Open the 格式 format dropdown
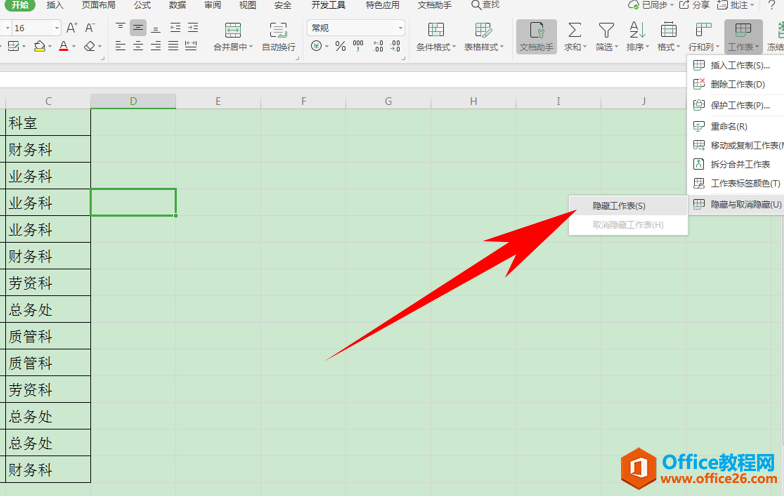The width and height of the screenshot is (784, 496). tap(668, 36)
